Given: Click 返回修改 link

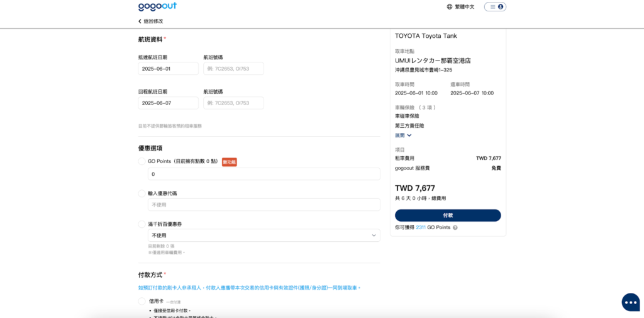Looking at the screenshot, I should [153, 21].
